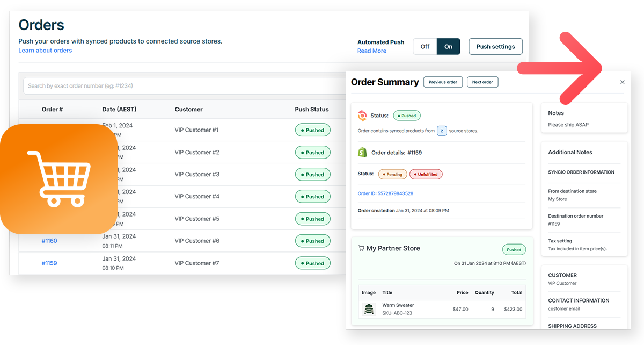Click the blue '2' source stores badge
Image resolution: width=644 pixels, height=345 pixels.
tap(442, 131)
